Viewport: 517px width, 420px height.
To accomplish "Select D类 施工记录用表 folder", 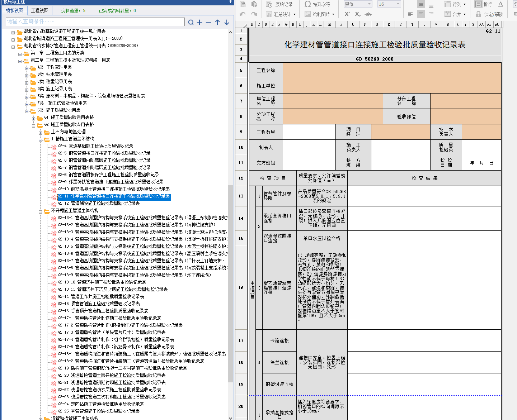I will [x=55, y=89].
